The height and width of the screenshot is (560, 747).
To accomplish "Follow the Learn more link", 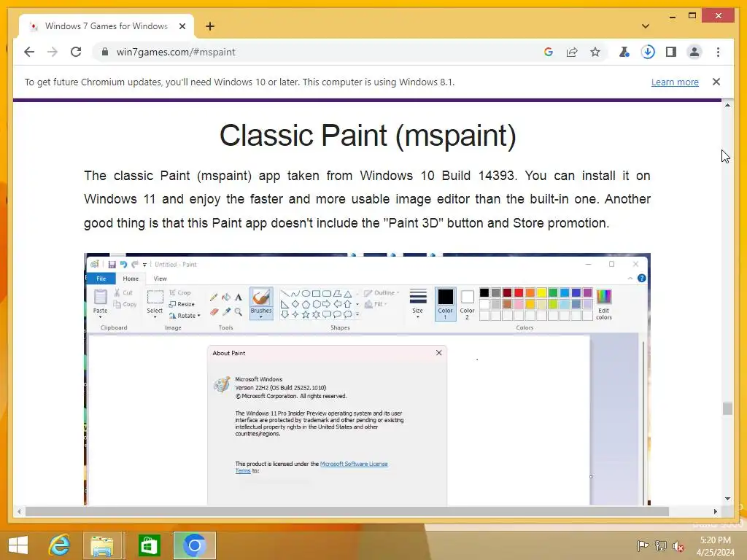I will pos(675,82).
